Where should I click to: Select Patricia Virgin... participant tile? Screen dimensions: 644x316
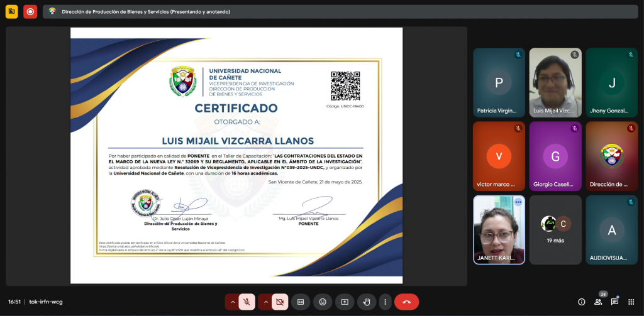499,82
